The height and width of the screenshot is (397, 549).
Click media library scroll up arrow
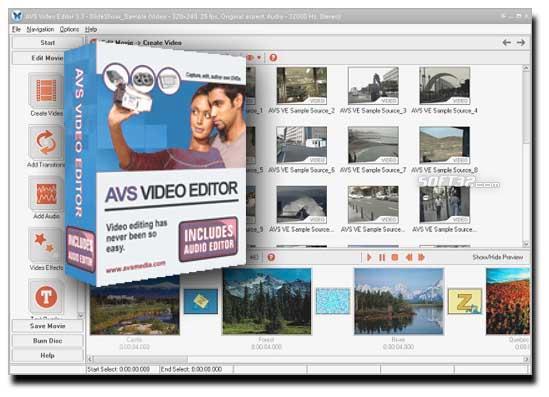(526, 69)
